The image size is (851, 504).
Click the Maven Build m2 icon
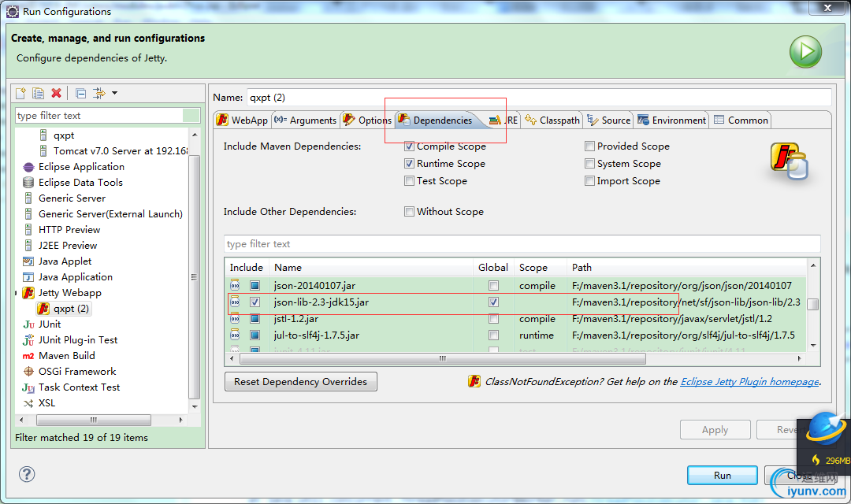(28, 356)
